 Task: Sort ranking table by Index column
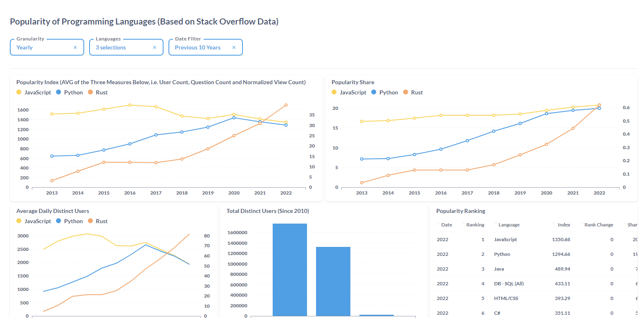pyautogui.click(x=564, y=225)
